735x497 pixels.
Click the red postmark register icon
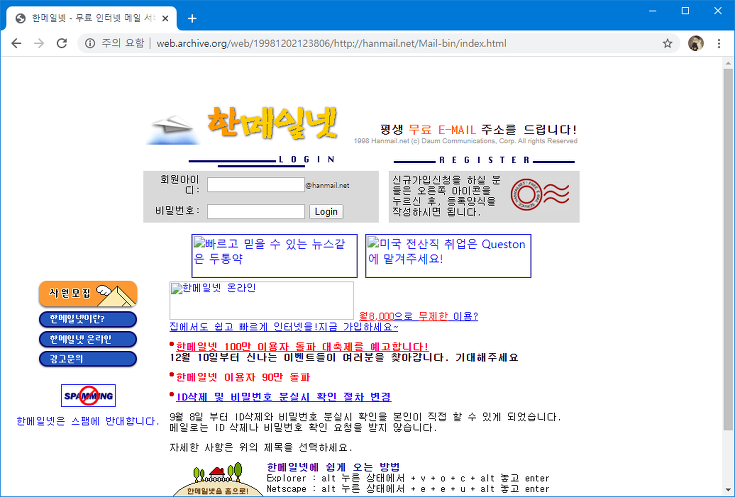pos(540,195)
